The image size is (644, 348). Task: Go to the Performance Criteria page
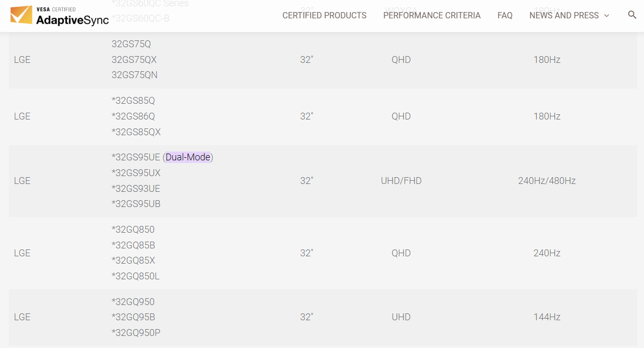coord(432,16)
